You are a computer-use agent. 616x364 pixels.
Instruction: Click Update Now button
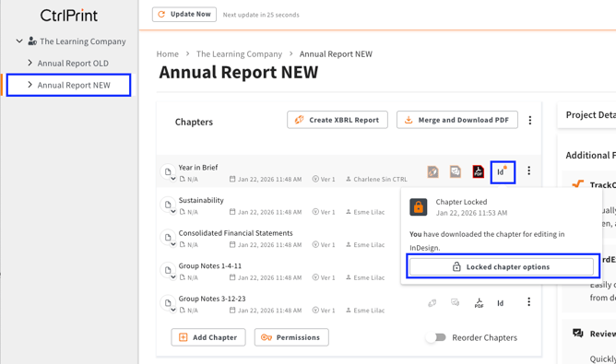184,15
